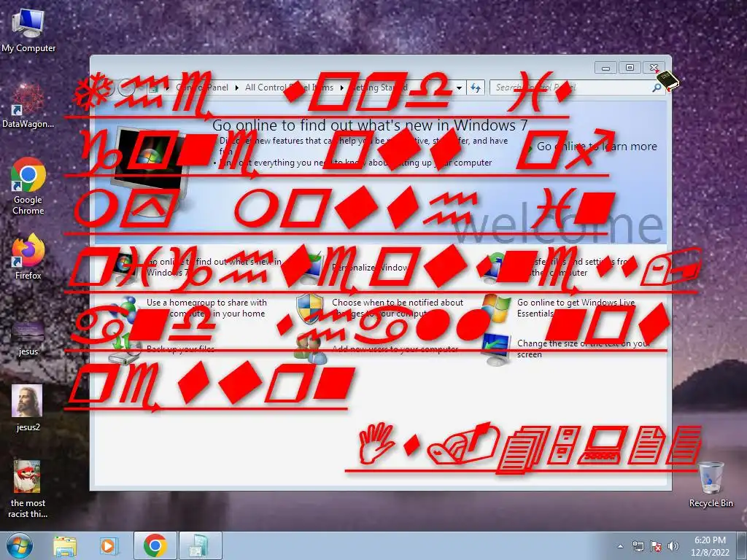The image size is (747, 560).
Task: Open the 'the most racist thi...' desktop file
Action: click(28, 489)
